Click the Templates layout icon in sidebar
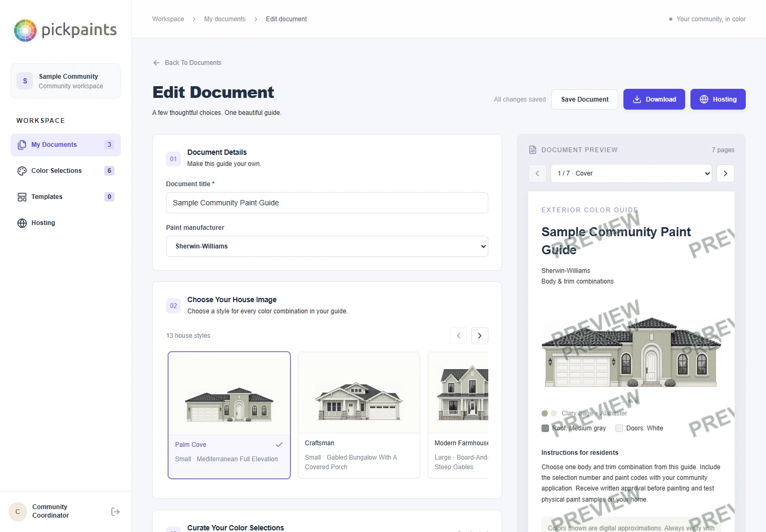 22,197
